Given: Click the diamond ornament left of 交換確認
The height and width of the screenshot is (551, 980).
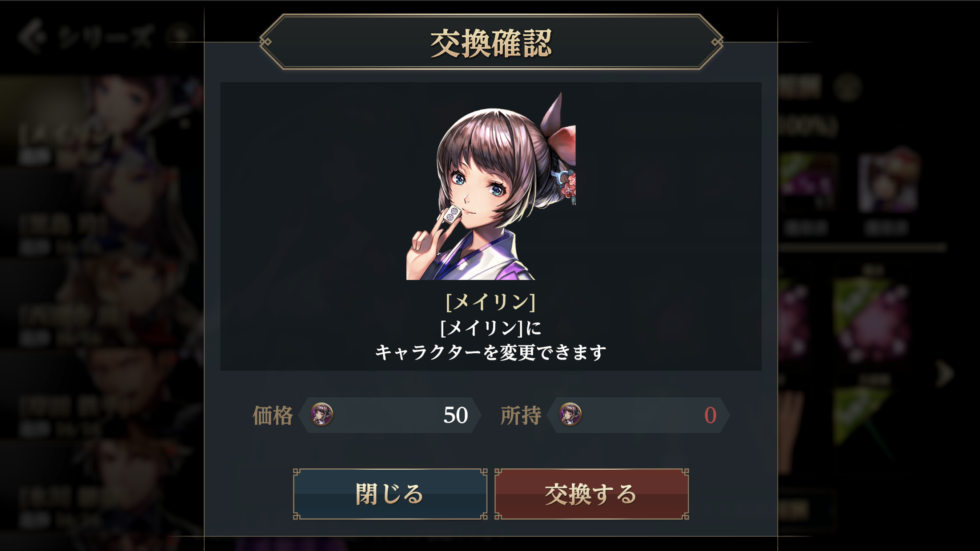Looking at the screenshot, I should pyautogui.click(x=265, y=42).
